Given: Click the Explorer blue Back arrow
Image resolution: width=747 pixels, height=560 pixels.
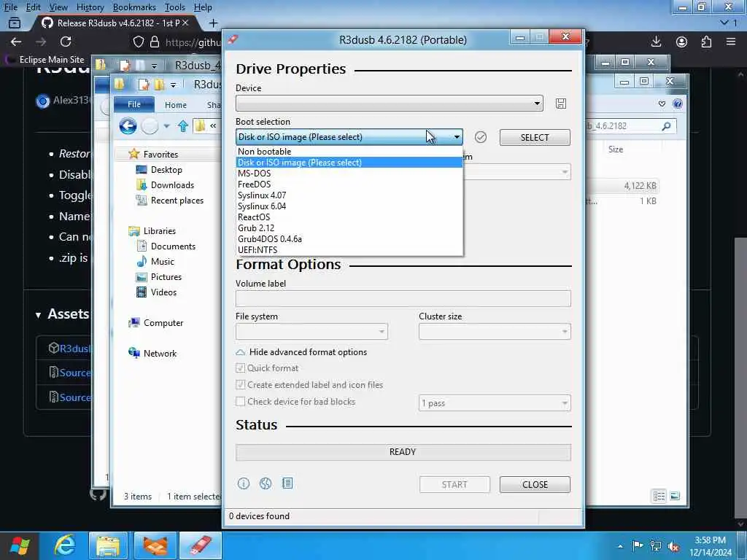Looking at the screenshot, I should [x=128, y=126].
